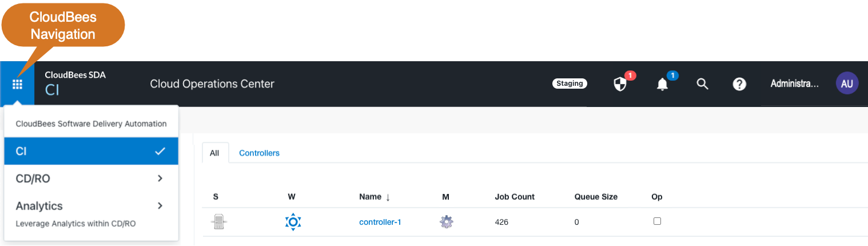Viewport: 868px width, 246px height.
Task: Click controller-1 server status icon
Action: pos(216,222)
